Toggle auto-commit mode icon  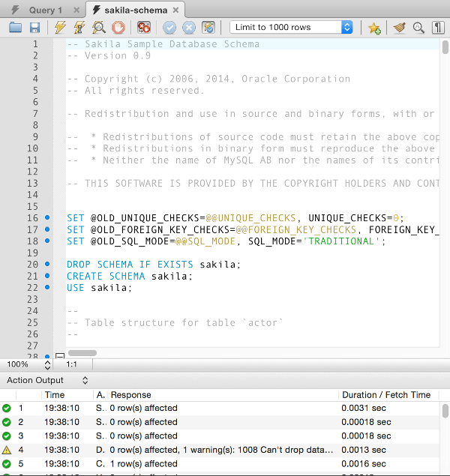coord(208,28)
